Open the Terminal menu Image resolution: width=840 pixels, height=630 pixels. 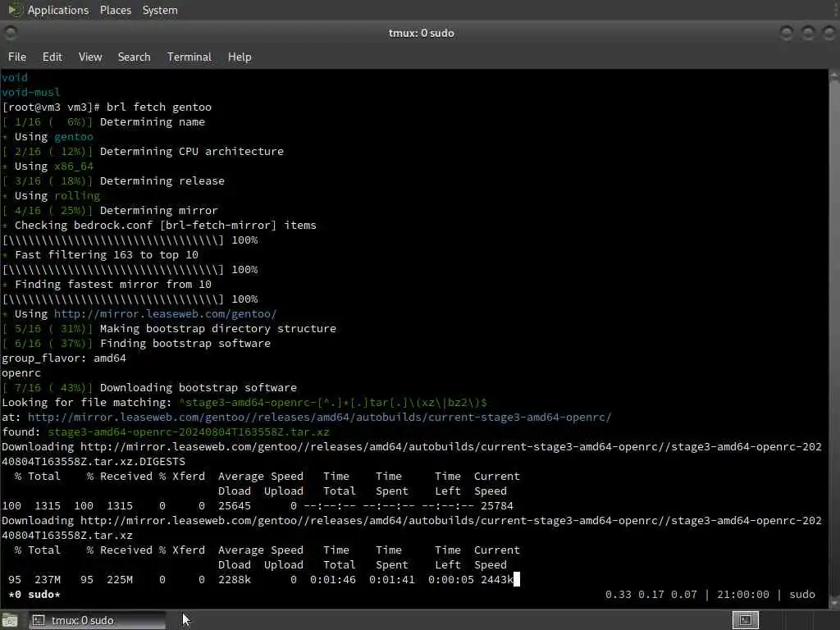(x=189, y=57)
